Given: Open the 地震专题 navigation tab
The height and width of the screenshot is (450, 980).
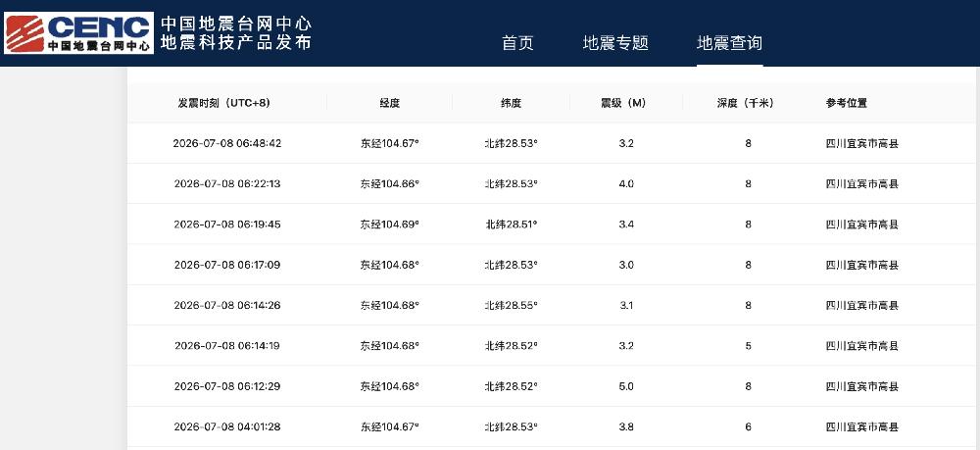Looking at the screenshot, I should pyautogui.click(x=615, y=43).
